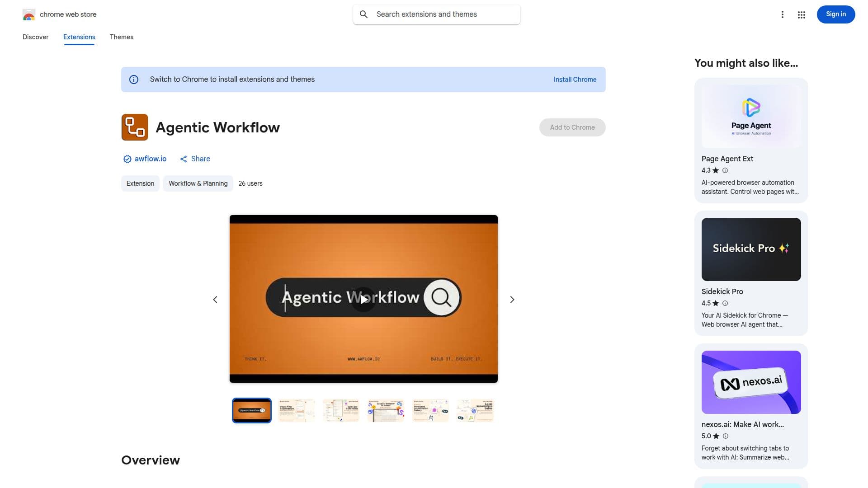This screenshot has width=868, height=488.
Task: Click the Agentic Workflow heading
Action: (x=217, y=127)
